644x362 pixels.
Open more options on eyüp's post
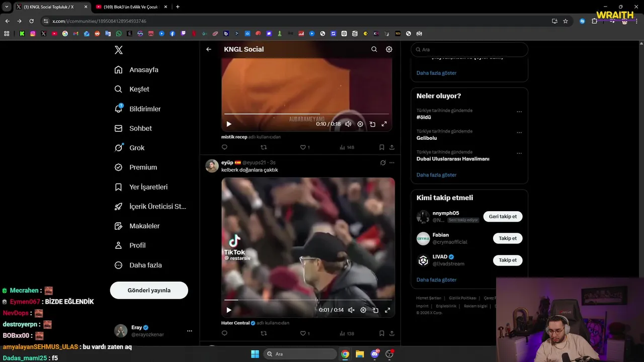[392, 162]
